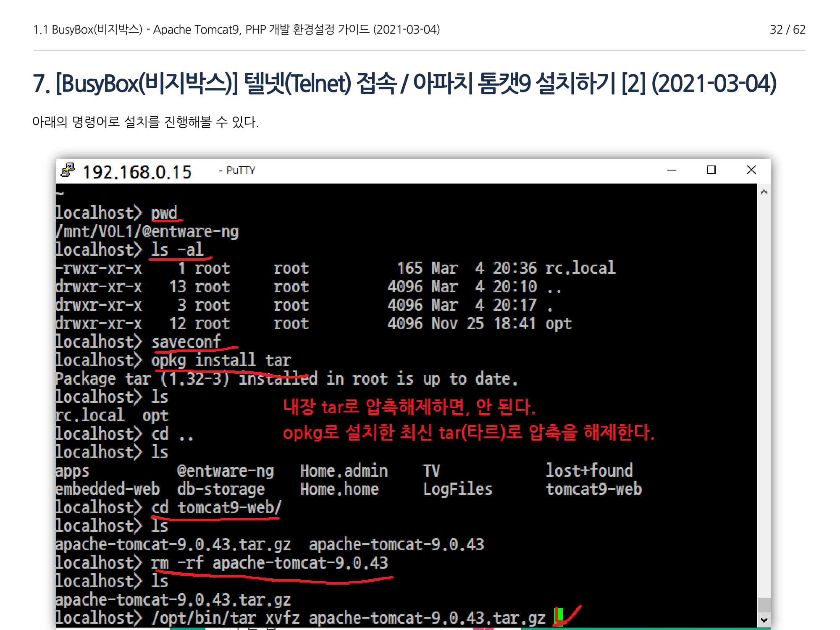Click the page heading about Telnet Tomcat9
The image size is (840, 630).
(404, 83)
